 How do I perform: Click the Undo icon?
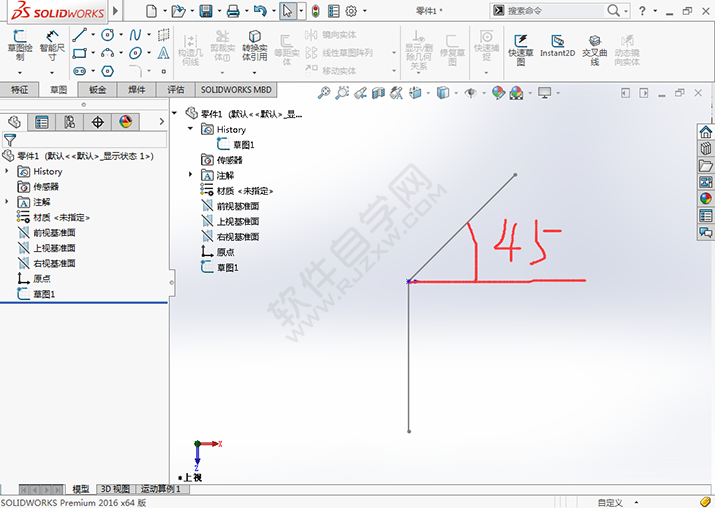pos(260,11)
